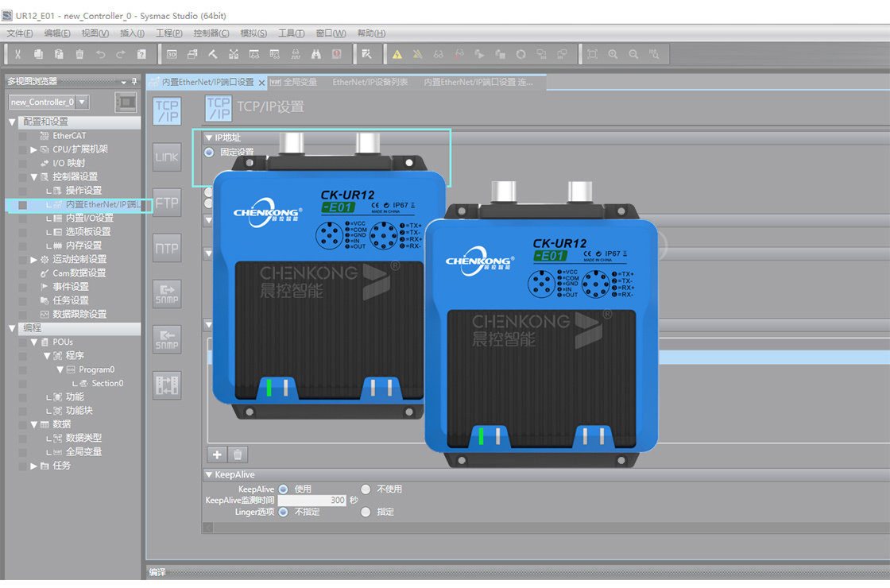This screenshot has width=890, height=588.
Task: Click the Redo arrow toolbar icon
Action: click(x=121, y=55)
